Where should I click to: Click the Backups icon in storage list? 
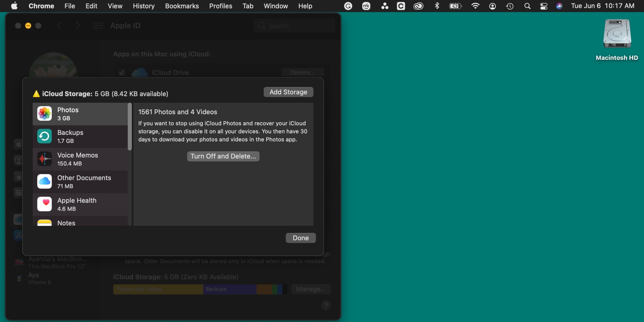pyautogui.click(x=44, y=136)
